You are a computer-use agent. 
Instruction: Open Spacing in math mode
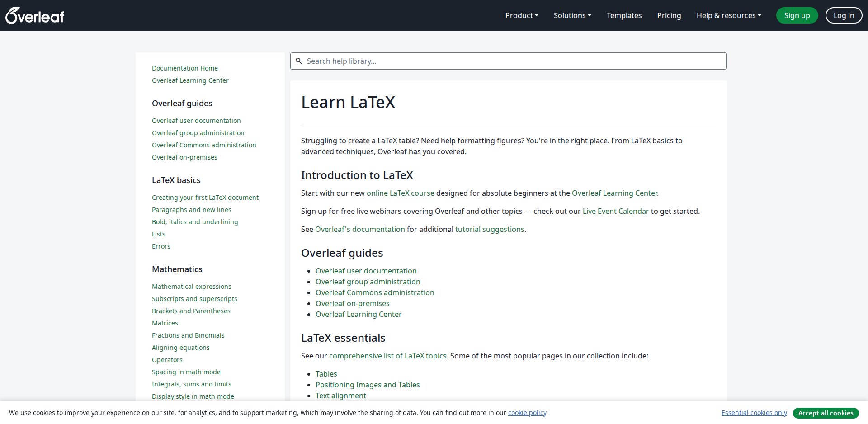[x=186, y=372]
